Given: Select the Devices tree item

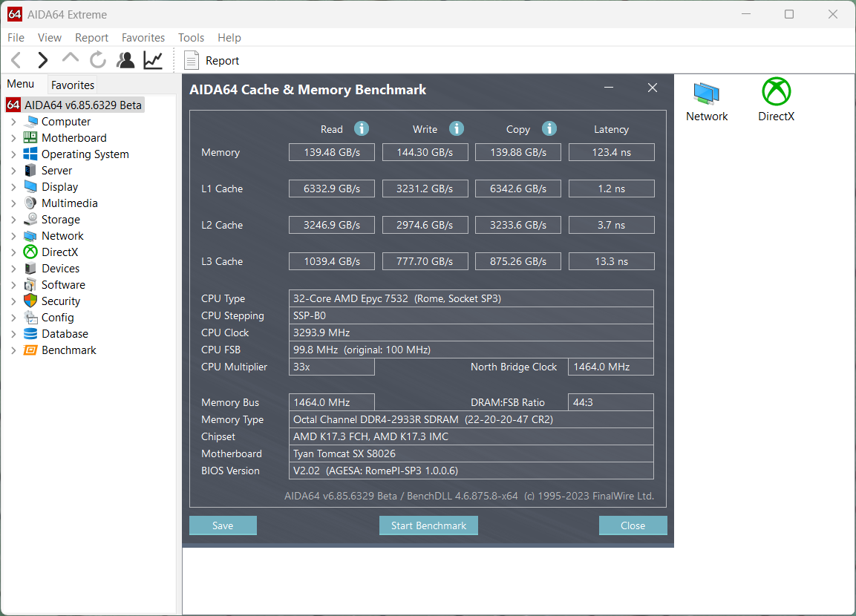Looking at the screenshot, I should 60,269.
